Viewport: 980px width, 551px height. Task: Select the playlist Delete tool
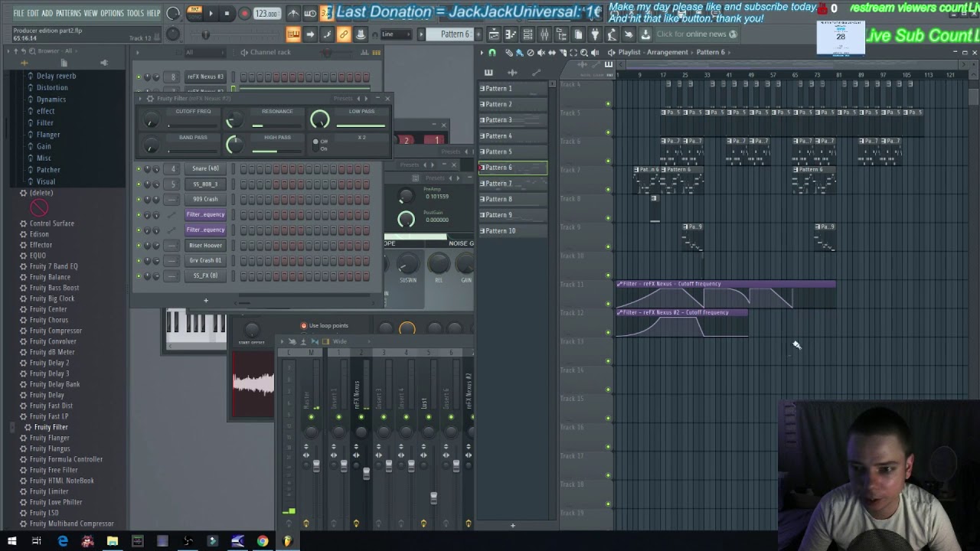[x=530, y=52]
